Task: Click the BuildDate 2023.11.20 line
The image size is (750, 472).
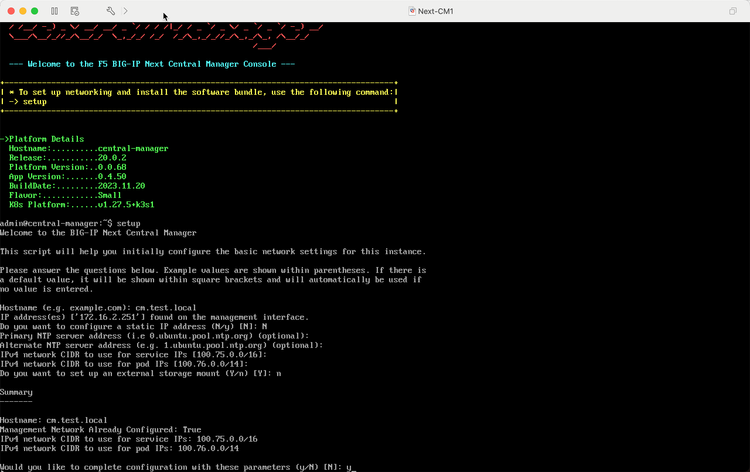Action: pos(77,186)
